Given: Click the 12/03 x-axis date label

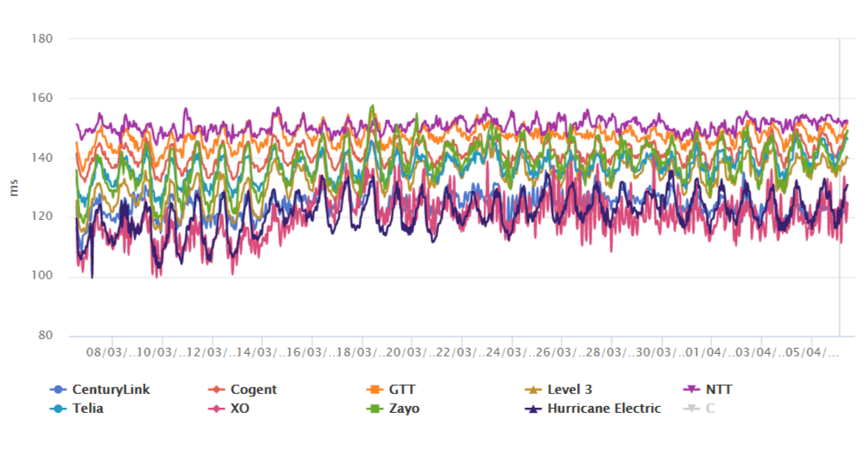Looking at the screenshot, I should (x=211, y=352).
